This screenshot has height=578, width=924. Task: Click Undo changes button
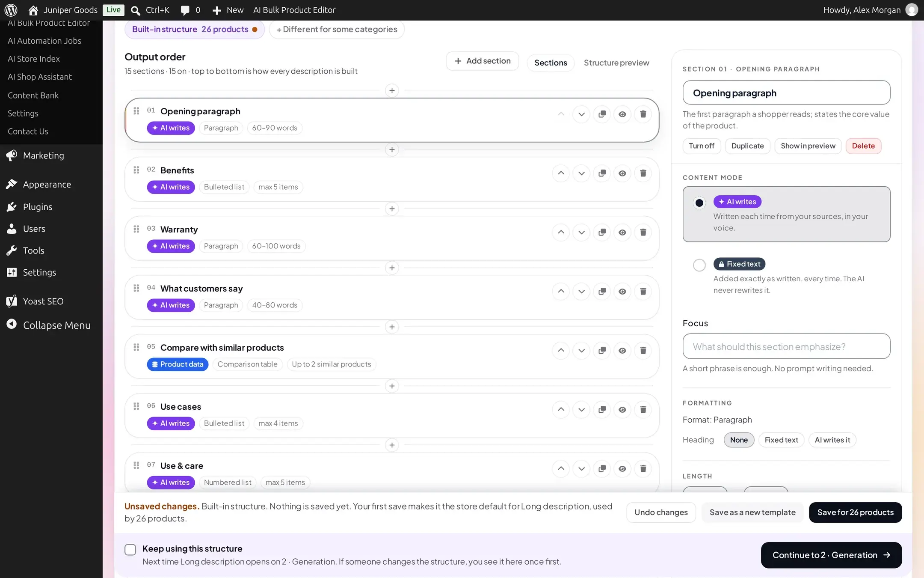click(661, 512)
